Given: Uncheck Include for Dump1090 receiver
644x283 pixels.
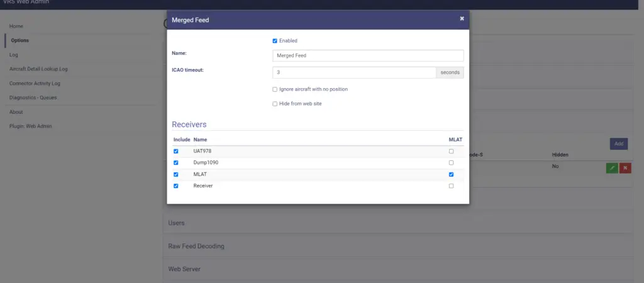Looking at the screenshot, I should pos(176,163).
